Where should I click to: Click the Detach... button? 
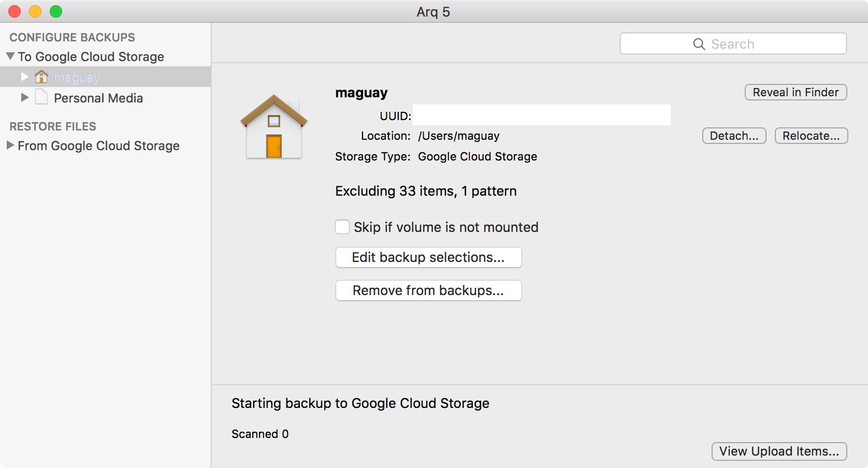click(734, 136)
